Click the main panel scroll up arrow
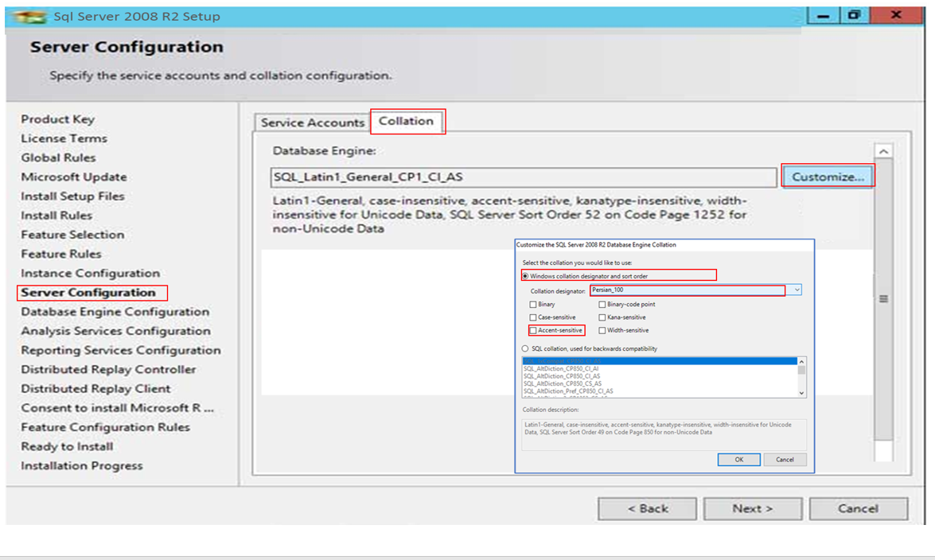 884,151
